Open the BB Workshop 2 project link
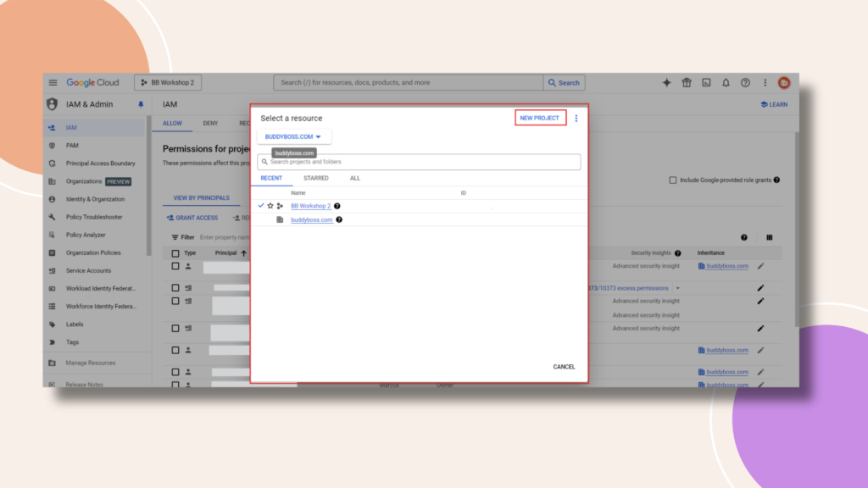This screenshot has height=488, width=868. pyautogui.click(x=310, y=206)
